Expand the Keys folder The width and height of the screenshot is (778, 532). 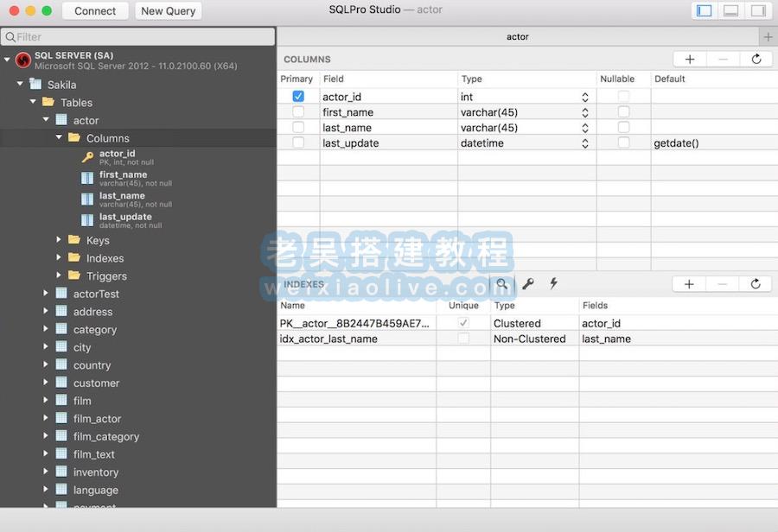coord(59,240)
